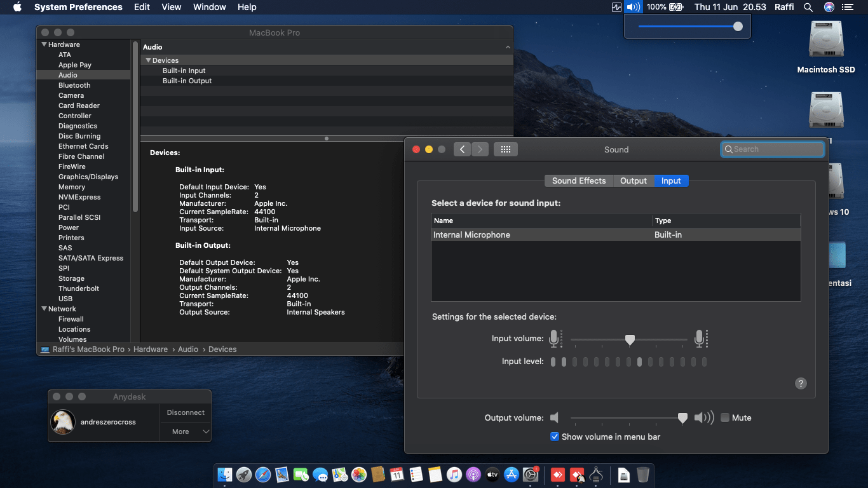The image size is (868, 488).
Task: Open Podcasts from the Dock
Action: (x=473, y=474)
